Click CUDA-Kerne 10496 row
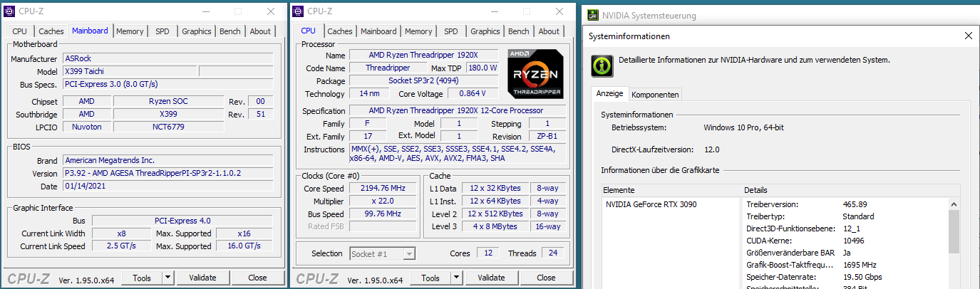The height and width of the screenshot is (289, 980). tap(845, 241)
